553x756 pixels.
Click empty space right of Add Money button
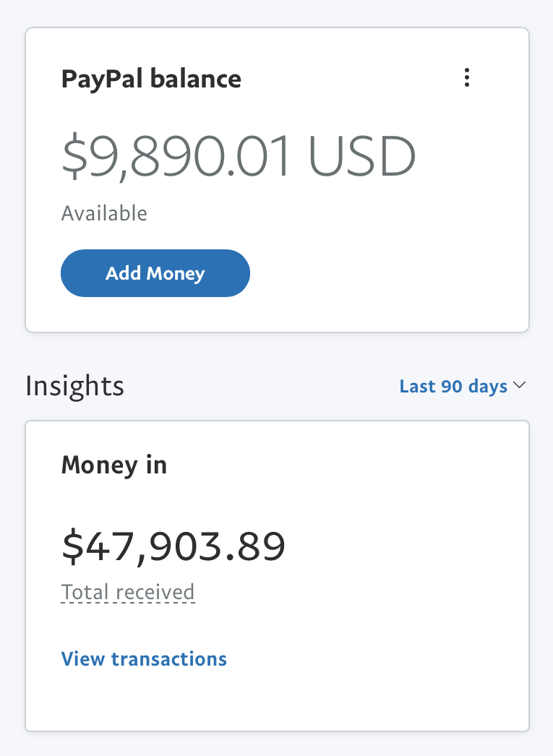click(x=386, y=273)
